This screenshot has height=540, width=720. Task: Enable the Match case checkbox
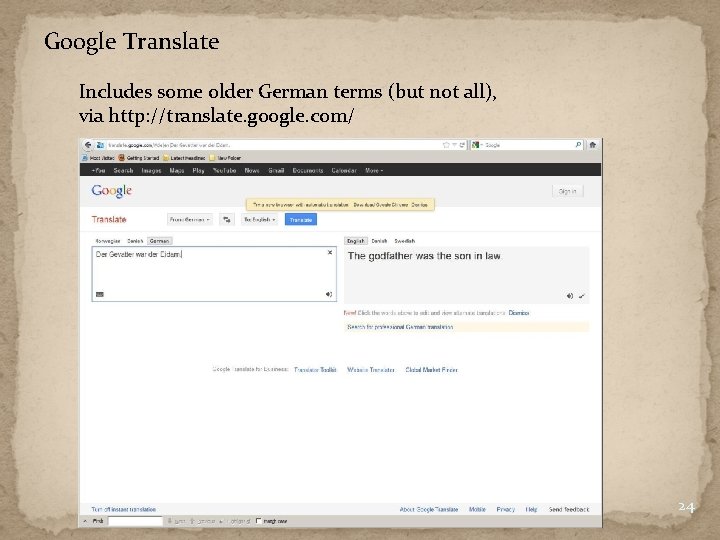259,521
